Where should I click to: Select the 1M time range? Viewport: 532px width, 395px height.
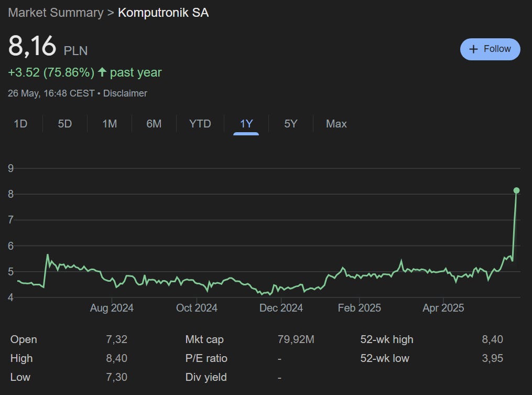tap(110, 124)
